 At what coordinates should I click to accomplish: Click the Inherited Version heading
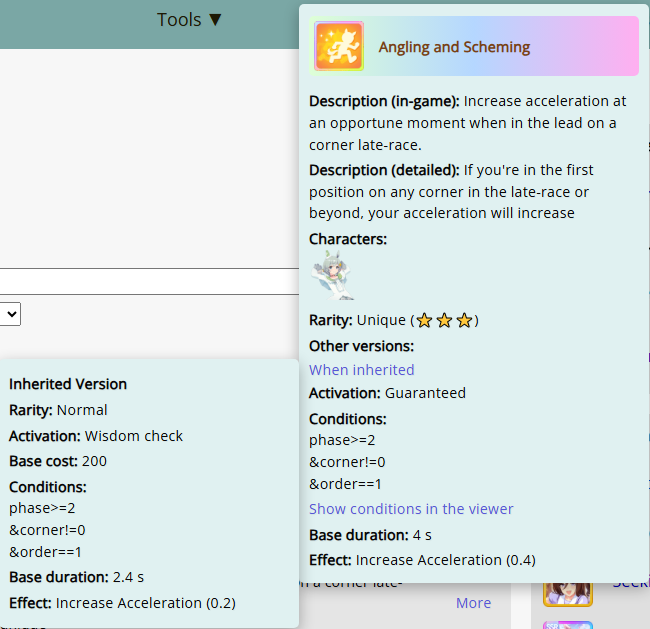click(68, 384)
